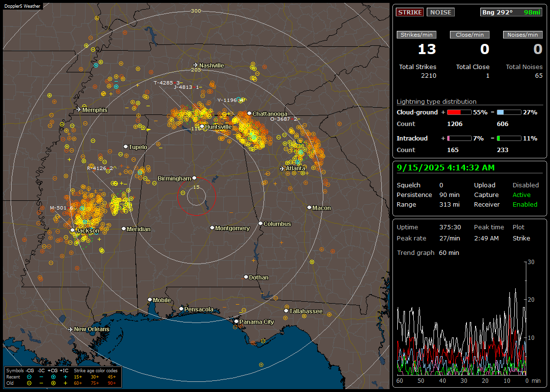This screenshot has height=392, width=550.
Task: Click the New Orleans airport icon
Action: pos(70,329)
